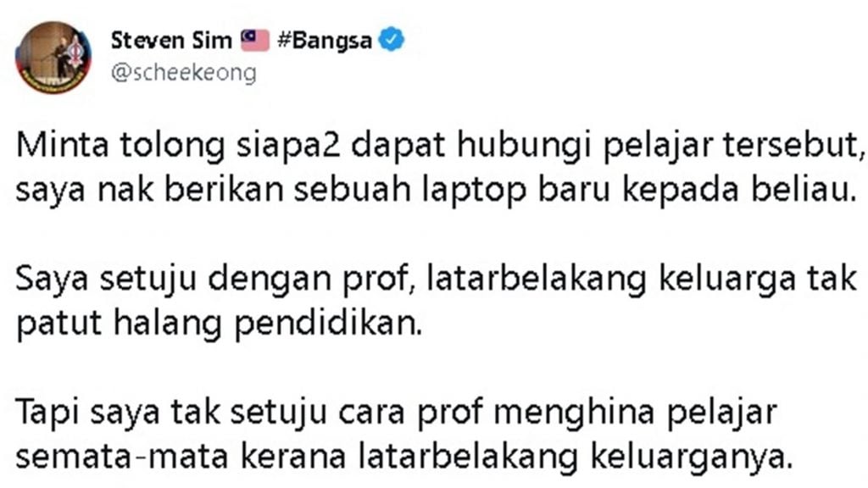Click the paragraph beginning Saya setuju dengan
The image size is (868, 488).
pyautogui.click(x=437, y=301)
